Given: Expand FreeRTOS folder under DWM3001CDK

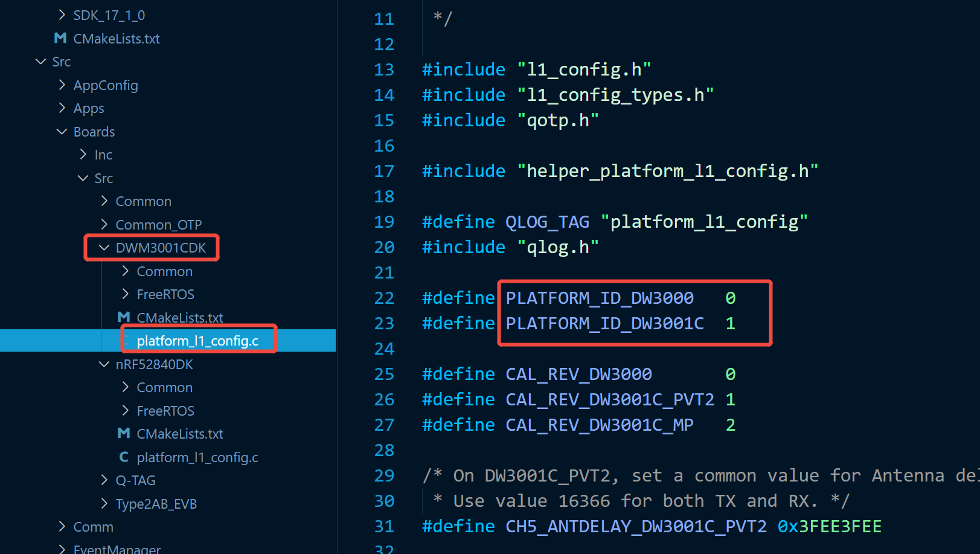Looking at the screenshot, I should pos(126,294).
